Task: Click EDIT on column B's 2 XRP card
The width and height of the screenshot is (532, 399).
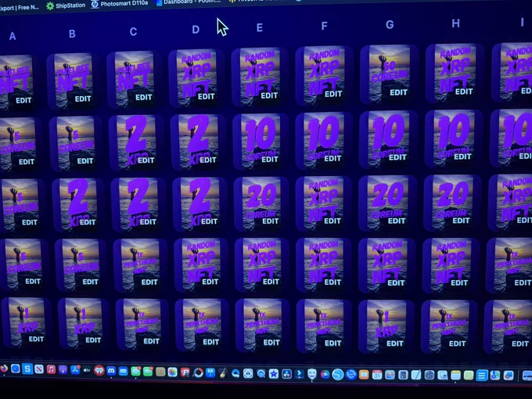Action: pyautogui.click(x=88, y=222)
